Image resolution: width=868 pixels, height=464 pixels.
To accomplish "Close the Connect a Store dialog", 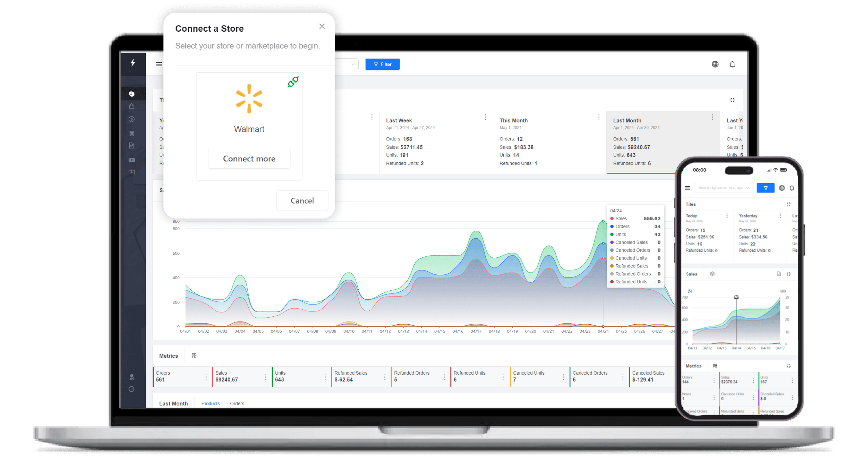I will click(x=322, y=26).
